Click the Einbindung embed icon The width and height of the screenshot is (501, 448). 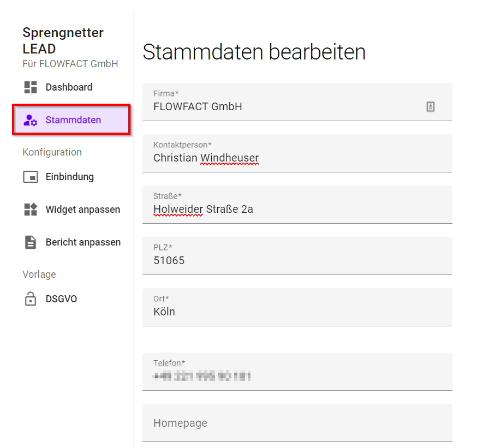click(31, 177)
